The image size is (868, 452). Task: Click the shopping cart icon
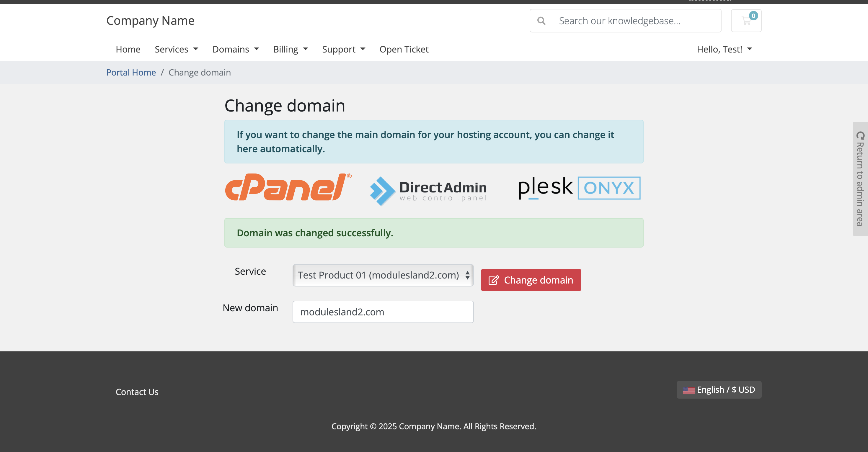(746, 21)
